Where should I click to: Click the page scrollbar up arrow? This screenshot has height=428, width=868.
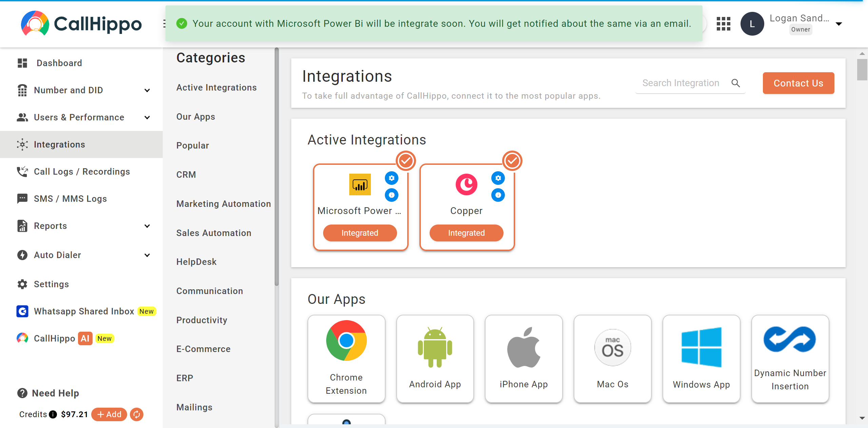point(862,54)
